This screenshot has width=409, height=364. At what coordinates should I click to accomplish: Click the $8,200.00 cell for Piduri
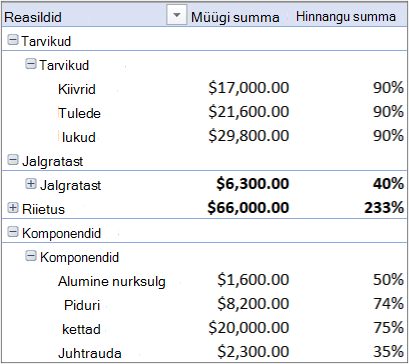pyautogui.click(x=253, y=304)
